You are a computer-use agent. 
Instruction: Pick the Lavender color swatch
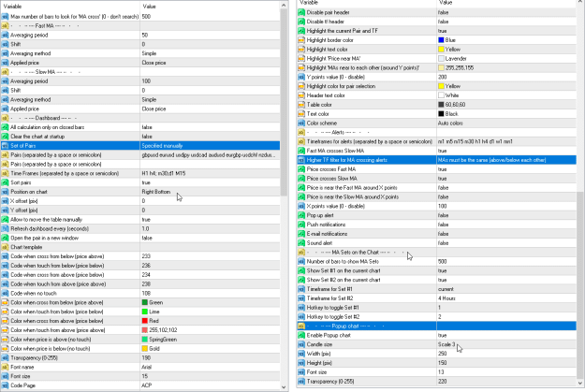coord(441,59)
